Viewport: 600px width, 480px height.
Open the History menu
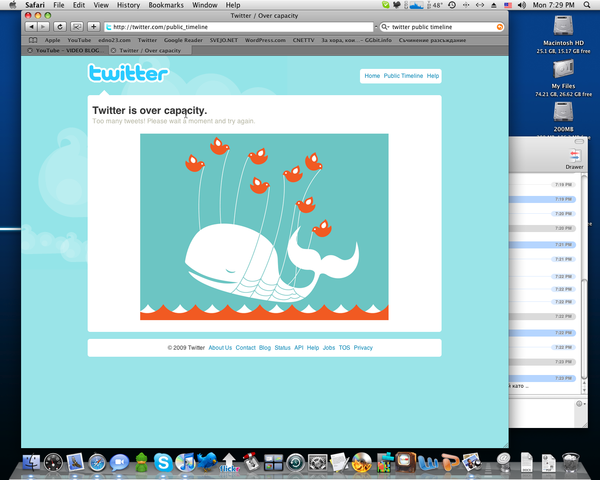(128, 5)
